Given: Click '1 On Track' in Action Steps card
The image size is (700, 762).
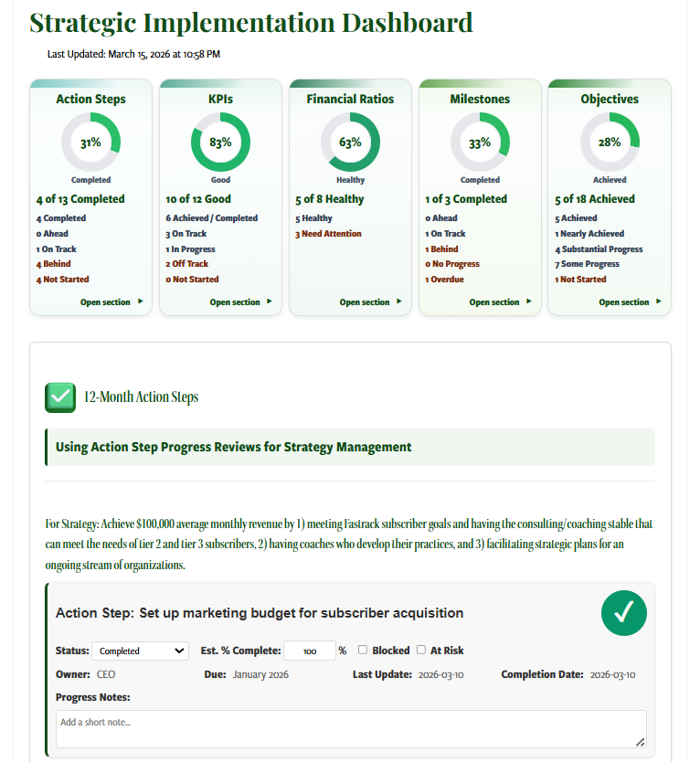Looking at the screenshot, I should point(57,249).
